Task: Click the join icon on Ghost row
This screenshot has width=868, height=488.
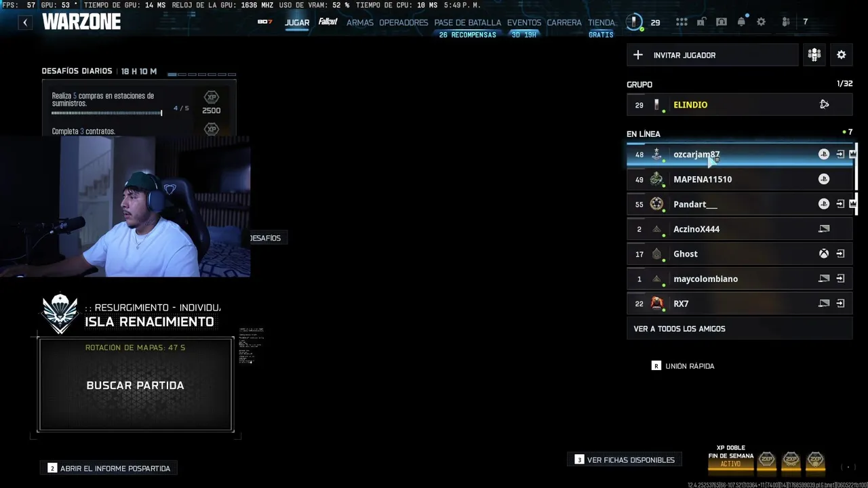Action: (x=840, y=253)
